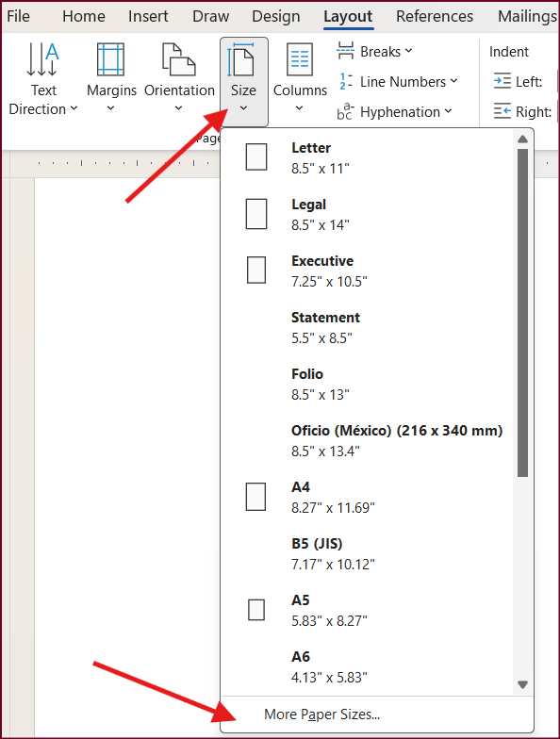Expand the Line Numbers dropdown
This screenshot has width=560, height=739.
(x=398, y=81)
